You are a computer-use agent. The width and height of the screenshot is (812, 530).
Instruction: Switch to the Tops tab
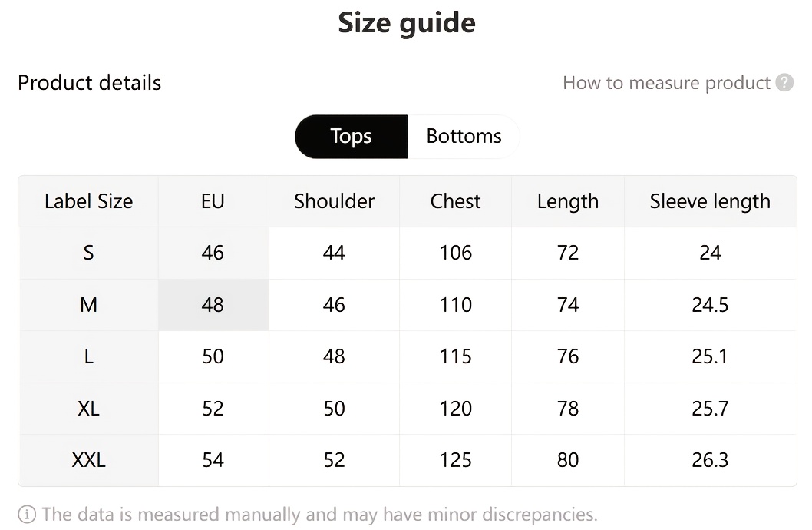pos(351,137)
